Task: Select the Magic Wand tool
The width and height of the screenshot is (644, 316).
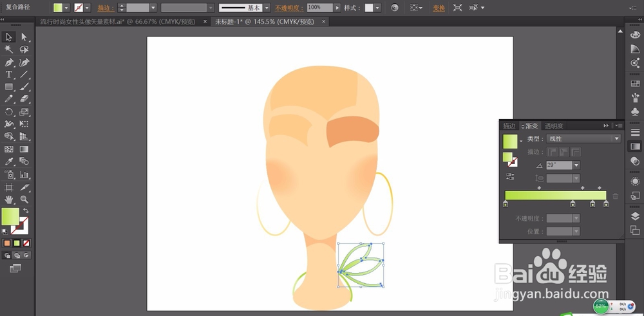Action: 8,50
